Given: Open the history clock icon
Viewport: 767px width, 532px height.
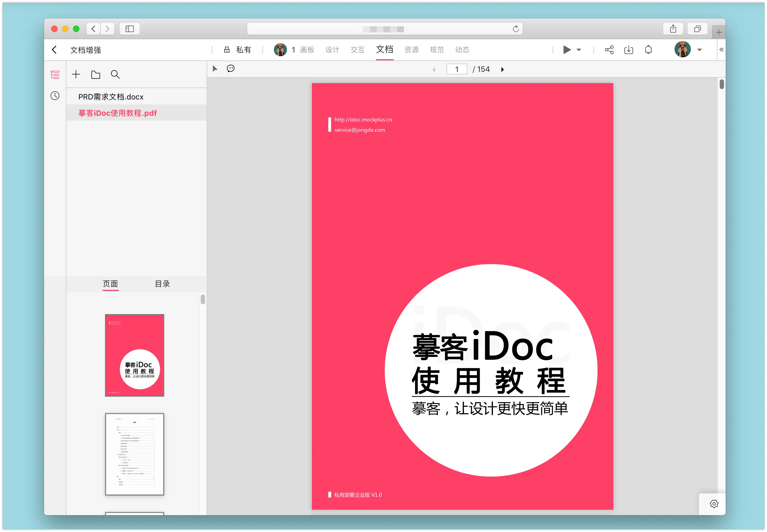Looking at the screenshot, I should tap(55, 96).
